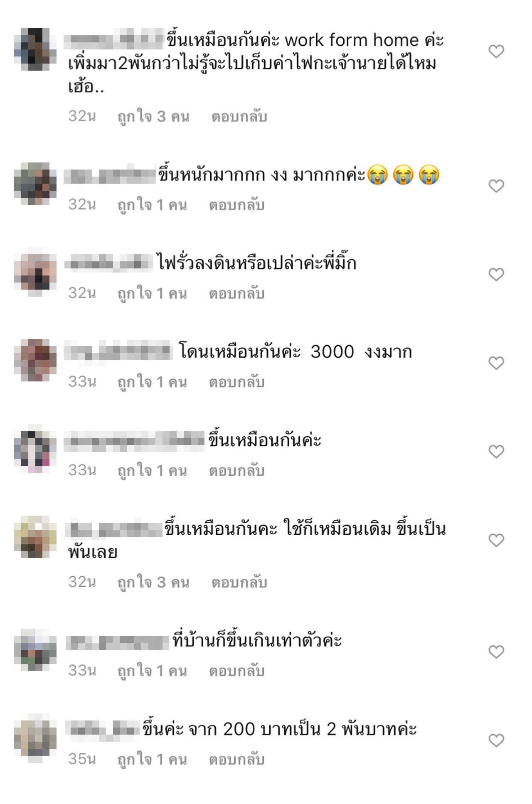Tap heart on crying emoji comment

pos(496,186)
